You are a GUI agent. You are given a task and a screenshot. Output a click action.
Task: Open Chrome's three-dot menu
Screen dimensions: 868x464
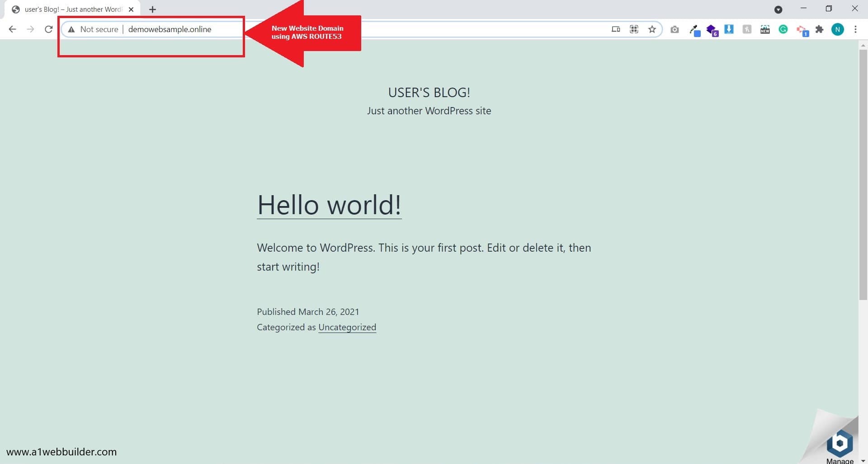pyautogui.click(x=855, y=29)
